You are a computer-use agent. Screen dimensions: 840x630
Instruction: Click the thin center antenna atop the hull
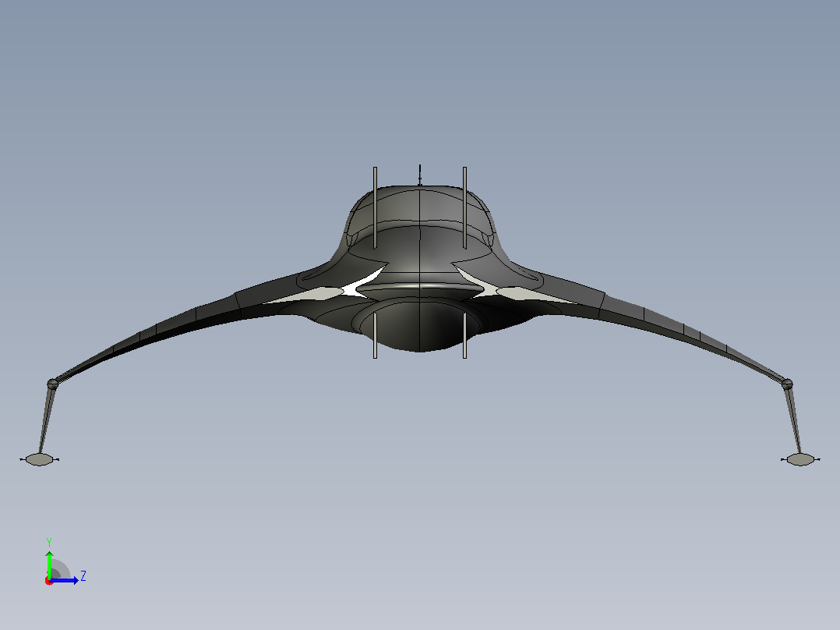(x=420, y=175)
